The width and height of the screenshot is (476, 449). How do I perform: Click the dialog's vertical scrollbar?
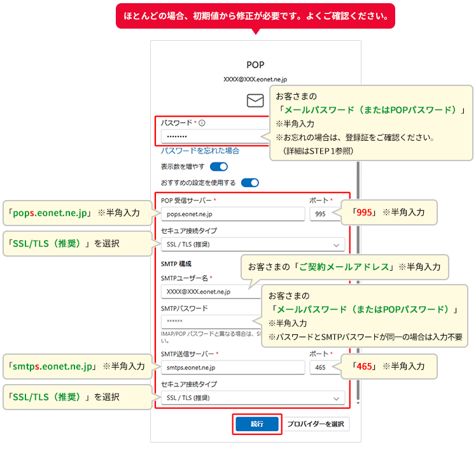(358, 280)
